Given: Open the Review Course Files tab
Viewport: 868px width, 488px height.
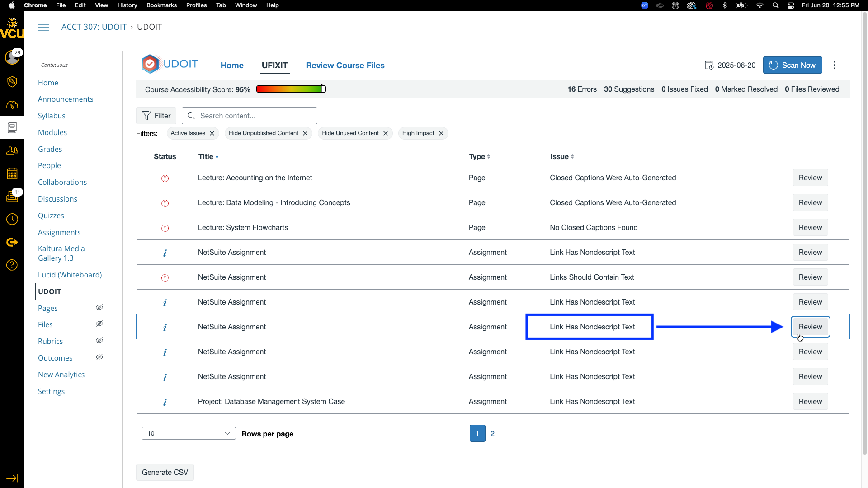Looking at the screenshot, I should [x=345, y=66].
